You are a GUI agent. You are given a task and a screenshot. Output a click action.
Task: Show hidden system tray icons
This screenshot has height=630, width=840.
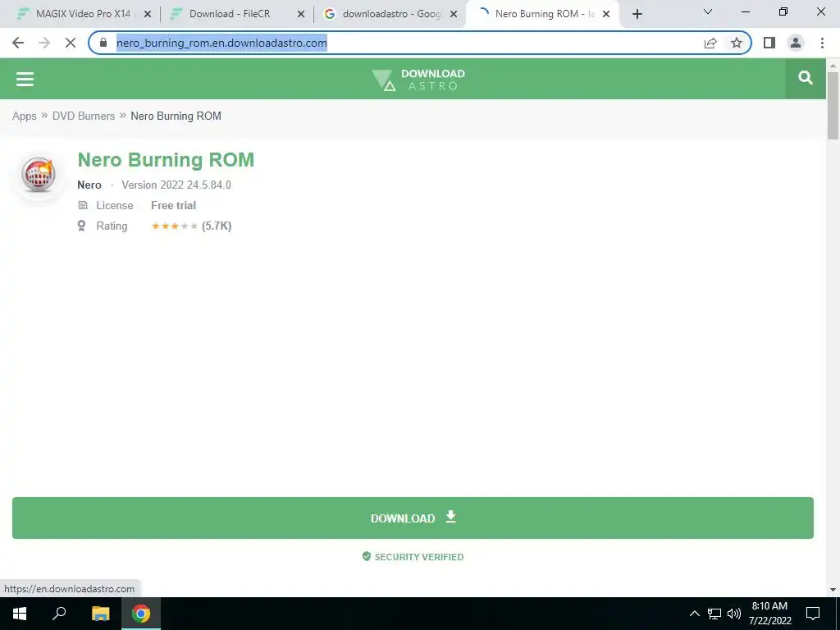694,614
